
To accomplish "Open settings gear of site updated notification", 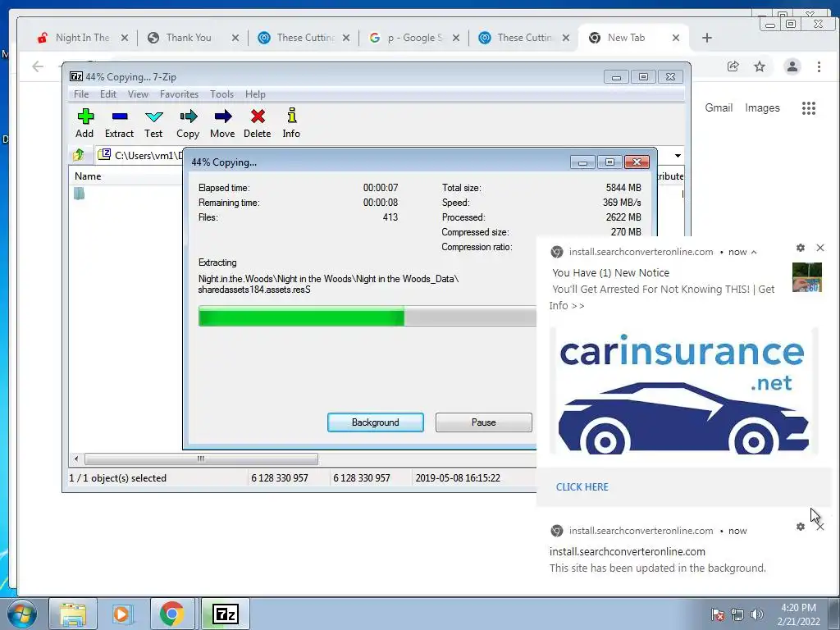I will pos(801,527).
